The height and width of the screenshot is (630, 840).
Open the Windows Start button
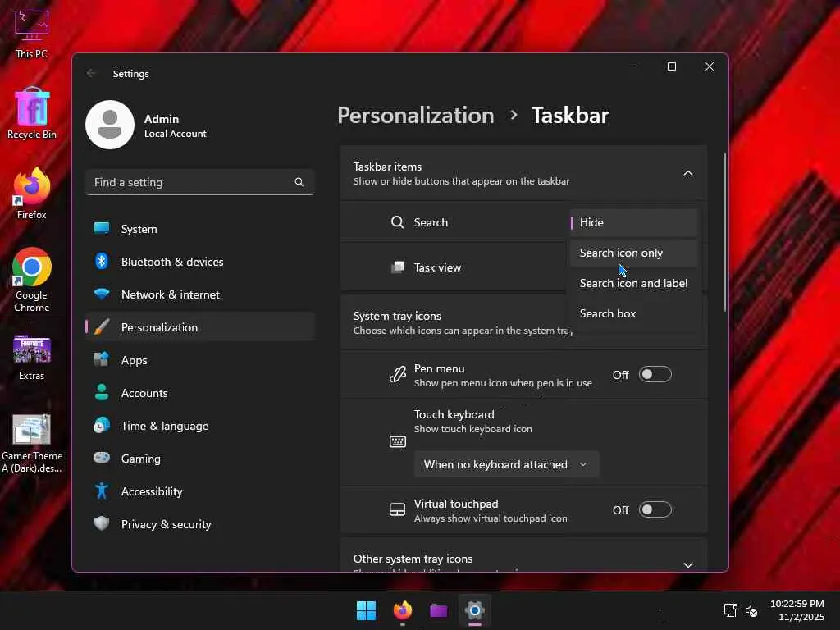[367, 610]
